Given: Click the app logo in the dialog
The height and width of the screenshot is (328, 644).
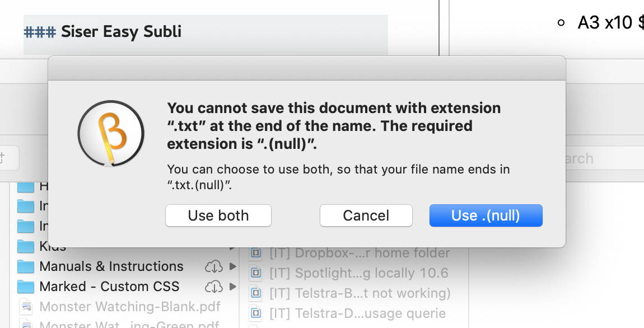Looking at the screenshot, I should coord(111,134).
